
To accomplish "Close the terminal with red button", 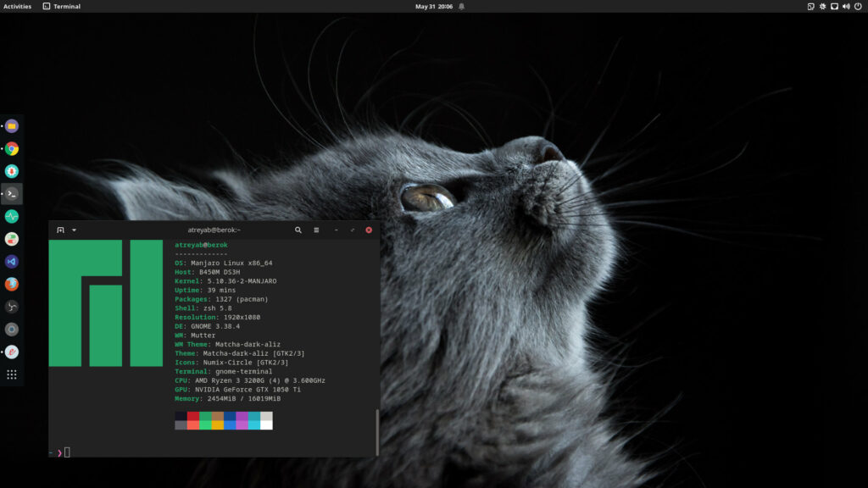I will (x=369, y=230).
